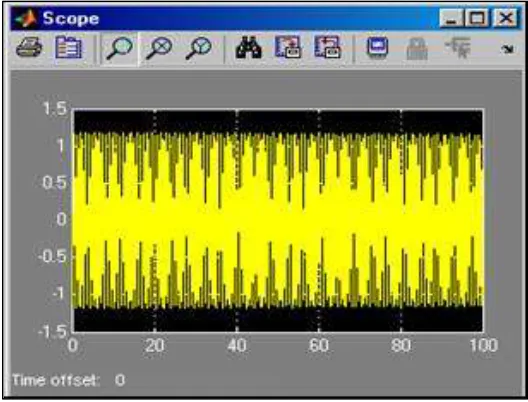Click the yellow waveform plot area

pos(278,221)
